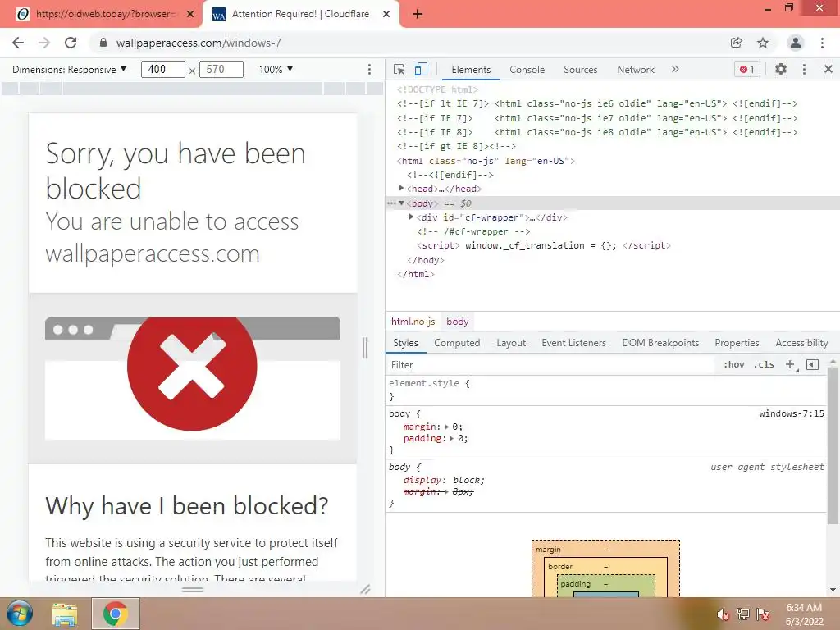Open the DOM Breakpoints pane tab
840x630 pixels.
(x=660, y=343)
